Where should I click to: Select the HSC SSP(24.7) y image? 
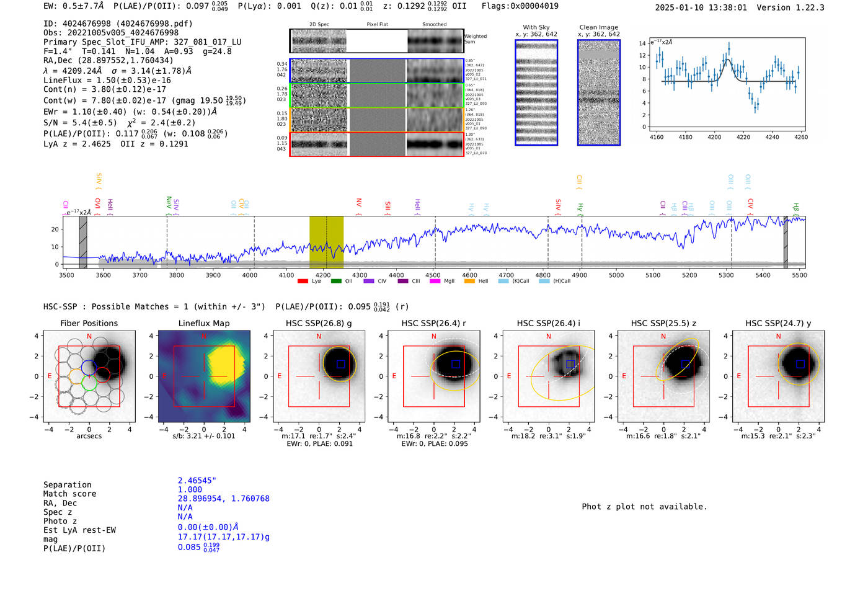click(779, 376)
